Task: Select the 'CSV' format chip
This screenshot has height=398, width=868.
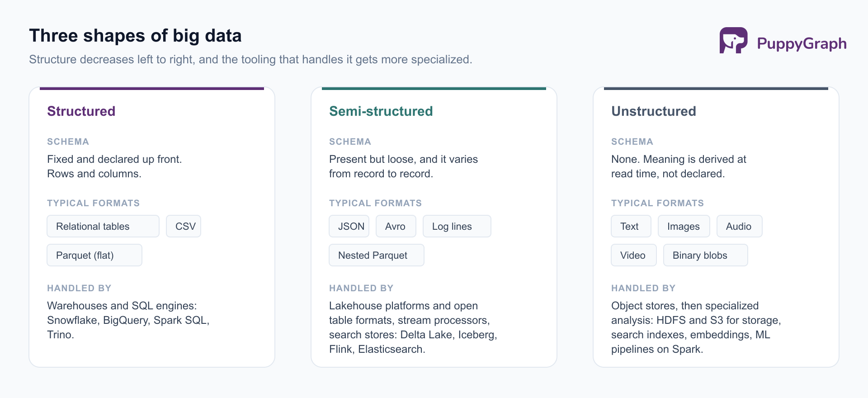Action: [184, 226]
